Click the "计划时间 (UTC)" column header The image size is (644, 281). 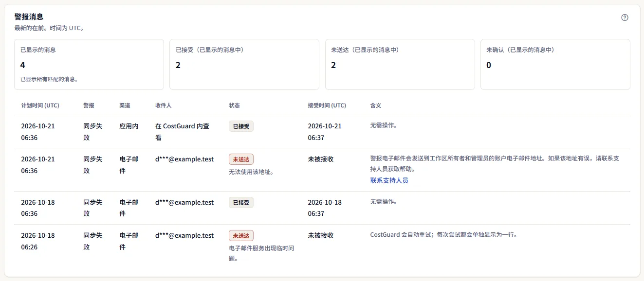click(x=40, y=105)
